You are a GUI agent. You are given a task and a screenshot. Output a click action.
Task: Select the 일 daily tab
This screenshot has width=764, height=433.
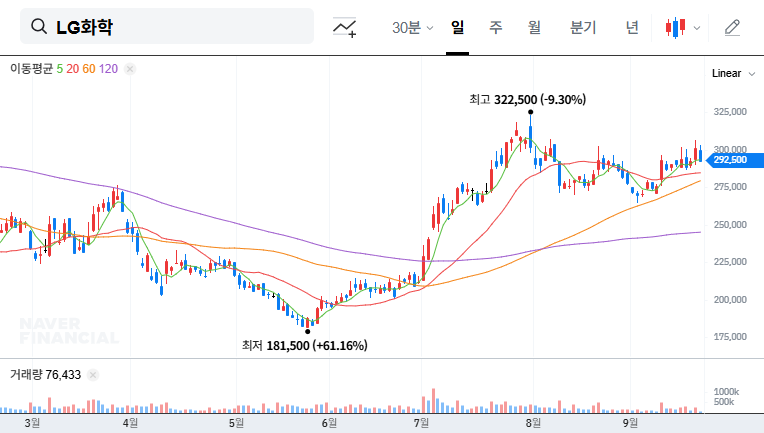(457, 27)
